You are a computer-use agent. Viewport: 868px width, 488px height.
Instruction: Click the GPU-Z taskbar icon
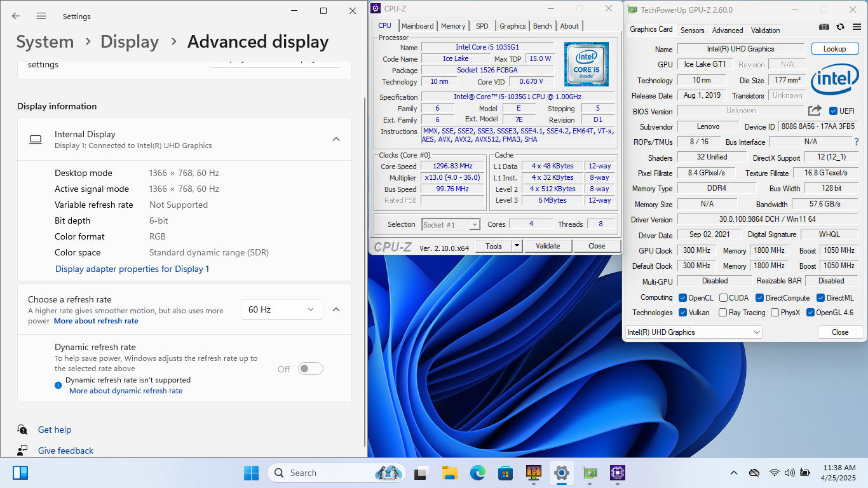589,473
